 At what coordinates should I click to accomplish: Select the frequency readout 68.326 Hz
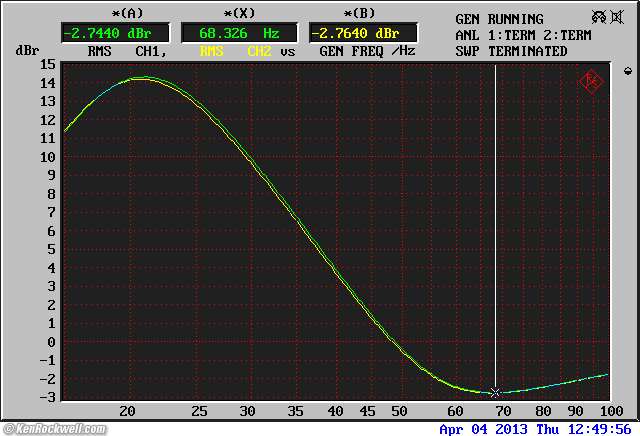[x=224, y=32]
